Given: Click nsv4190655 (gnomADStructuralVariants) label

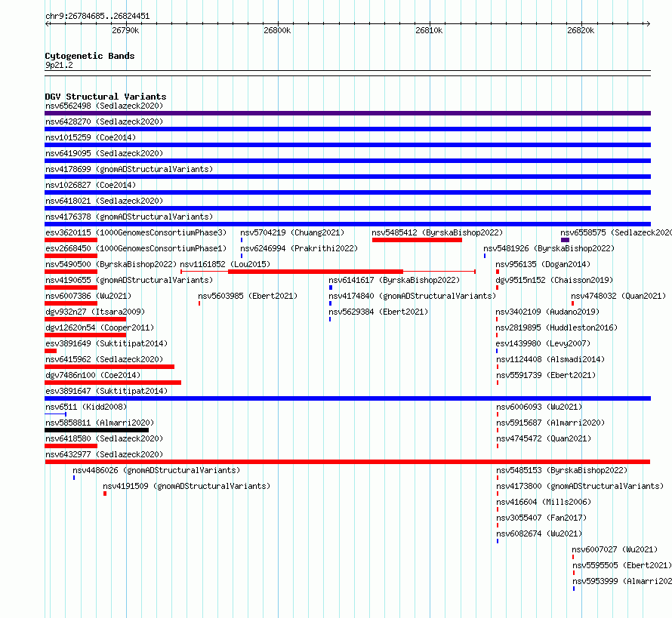Looking at the screenshot, I should coord(129,280).
